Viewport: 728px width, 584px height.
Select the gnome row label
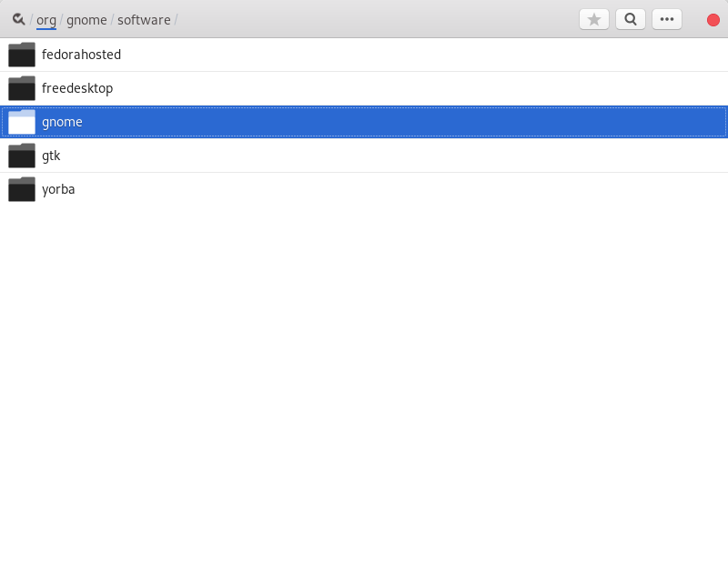point(62,122)
